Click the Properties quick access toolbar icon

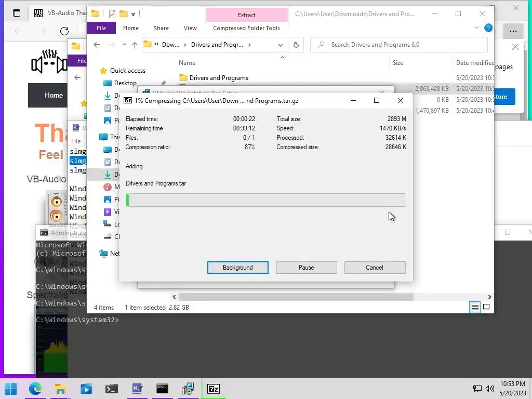coord(112,14)
